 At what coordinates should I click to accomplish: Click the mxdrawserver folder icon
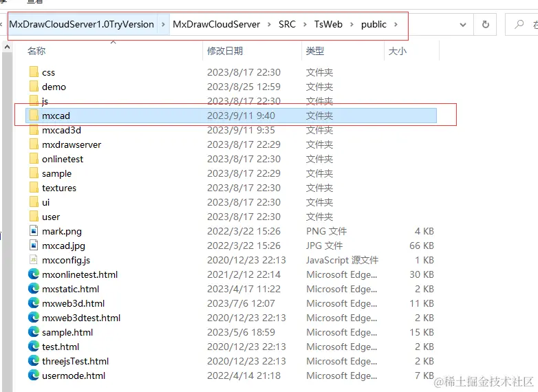(x=34, y=144)
